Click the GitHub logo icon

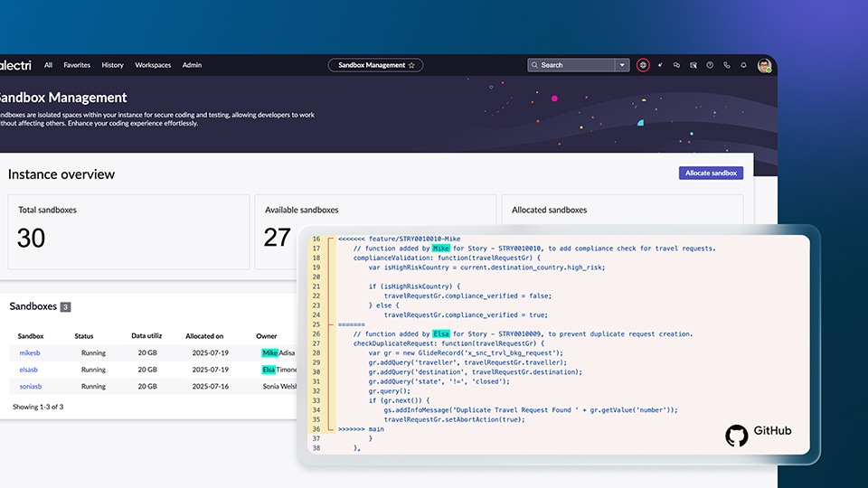pyautogui.click(x=737, y=436)
